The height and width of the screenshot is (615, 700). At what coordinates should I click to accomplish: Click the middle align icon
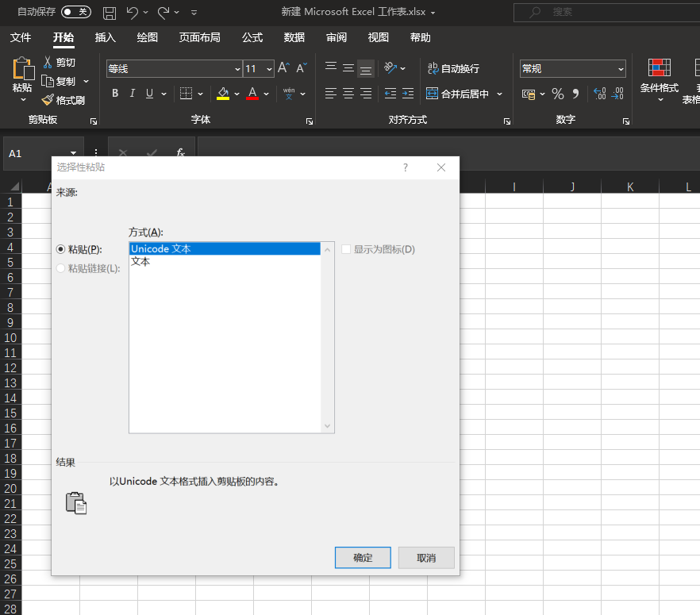(348, 67)
